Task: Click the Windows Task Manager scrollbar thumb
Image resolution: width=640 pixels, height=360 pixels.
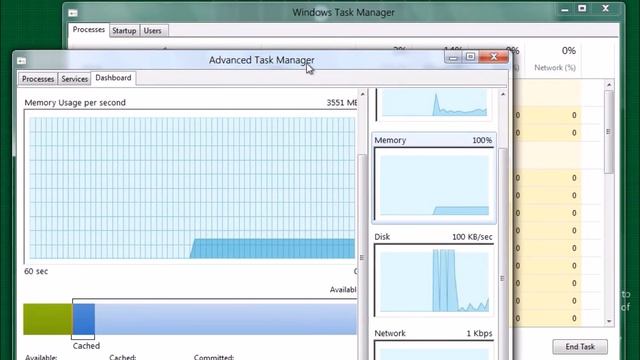Action: click(609, 131)
